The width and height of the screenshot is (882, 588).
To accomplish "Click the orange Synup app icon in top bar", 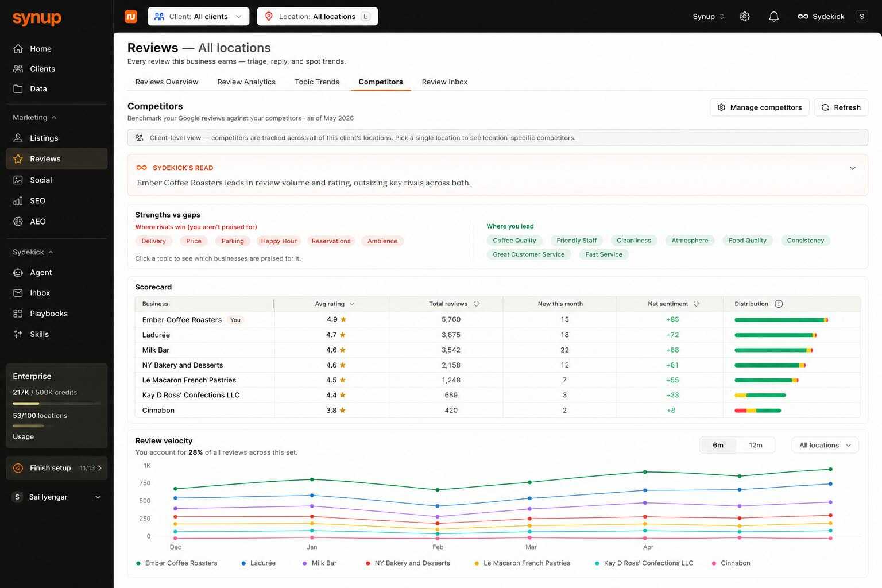I will click(x=131, y=17).
